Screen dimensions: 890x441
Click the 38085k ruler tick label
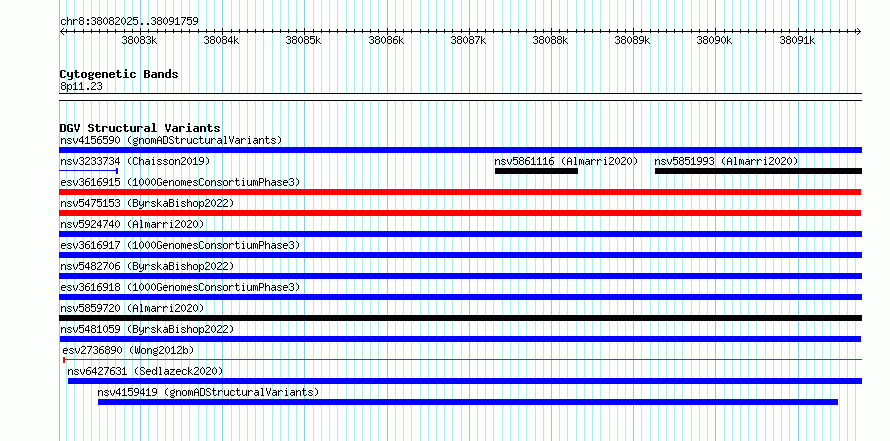point(304,41)
